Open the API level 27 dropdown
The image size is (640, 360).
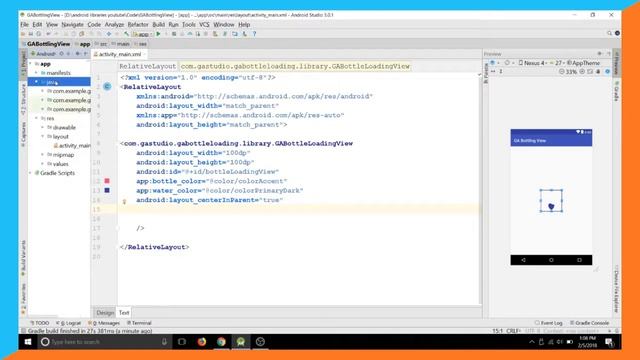(558, 63)
